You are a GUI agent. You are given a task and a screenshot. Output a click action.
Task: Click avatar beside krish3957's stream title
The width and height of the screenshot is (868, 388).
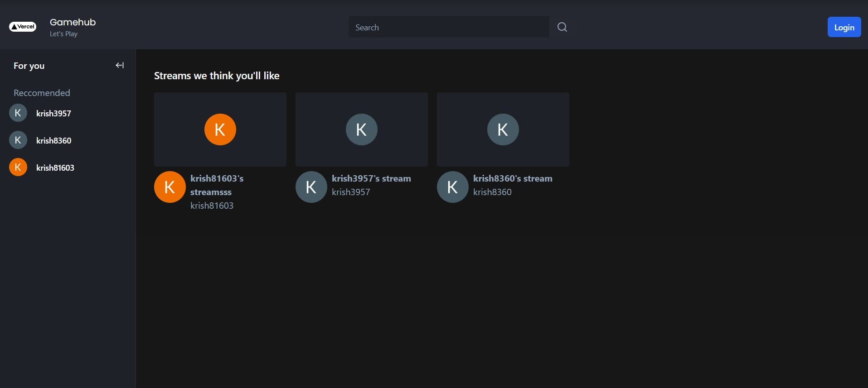pyautogui.click(x=311, y=187)
